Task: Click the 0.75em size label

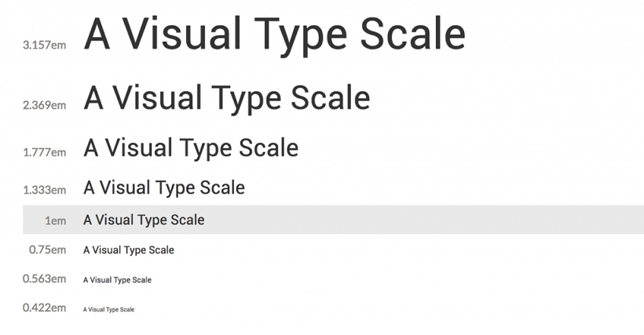Action: [x=47, y=249]
